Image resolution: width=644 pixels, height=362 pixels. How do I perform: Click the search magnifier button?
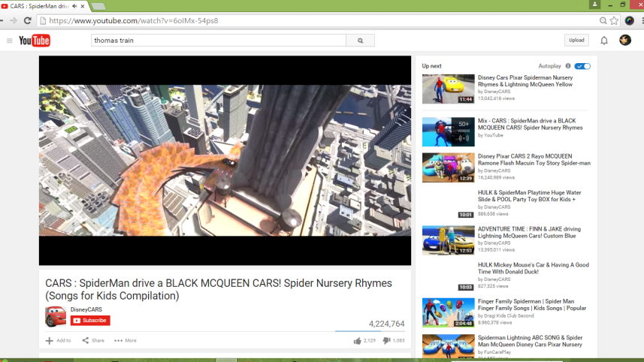[360, 41]
